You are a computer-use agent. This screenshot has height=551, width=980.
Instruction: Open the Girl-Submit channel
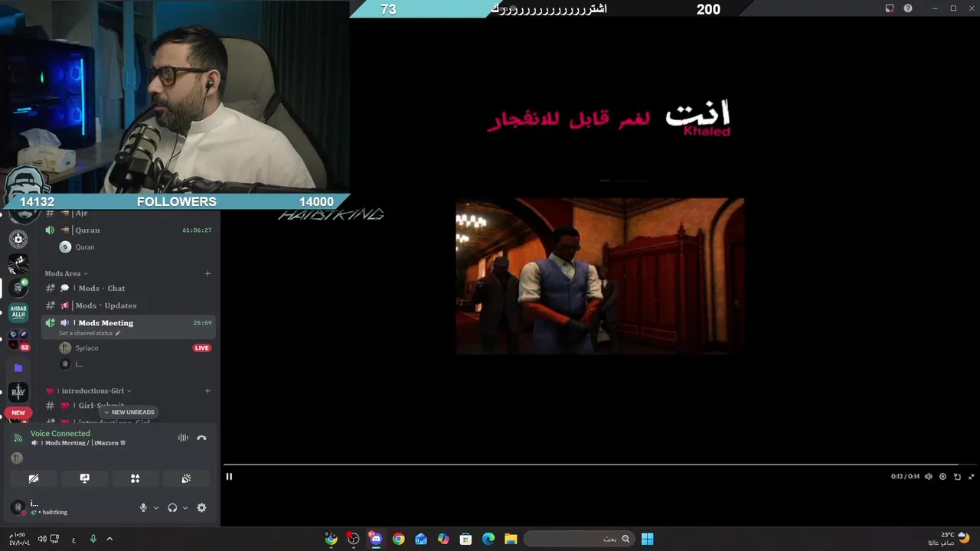click(129, 406)
